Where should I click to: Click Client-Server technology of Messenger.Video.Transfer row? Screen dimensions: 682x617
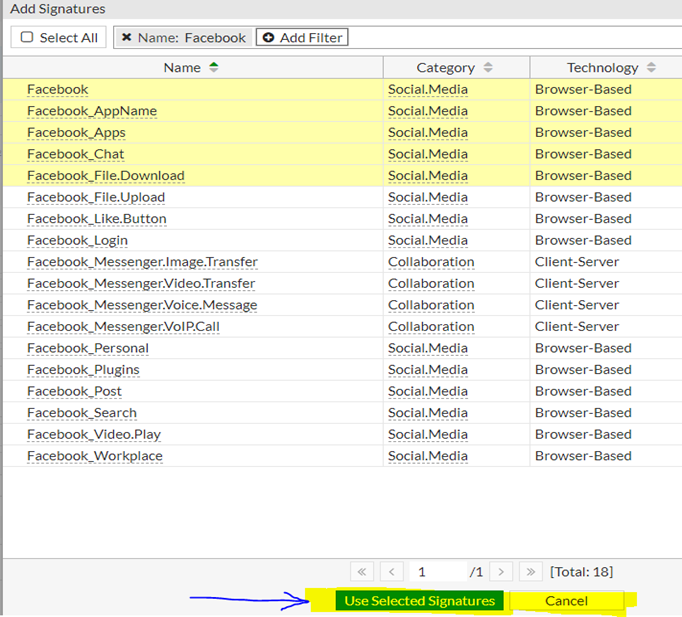(576, 283)
